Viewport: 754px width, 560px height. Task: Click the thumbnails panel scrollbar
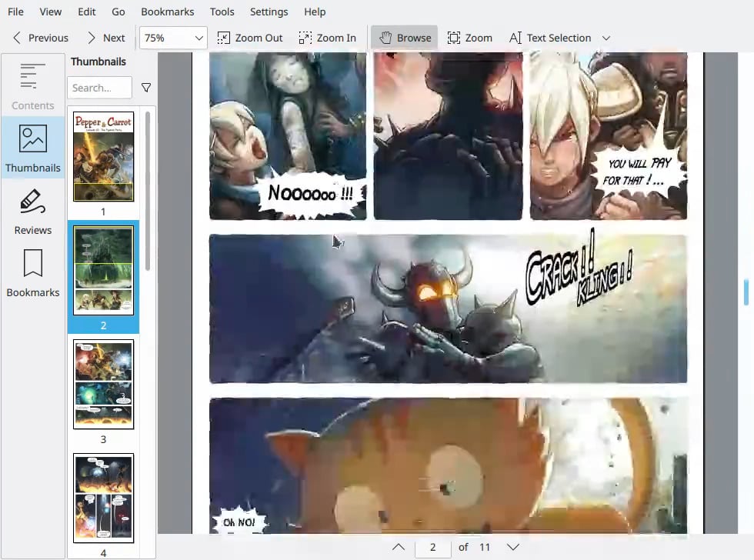[x=148, y=191]
